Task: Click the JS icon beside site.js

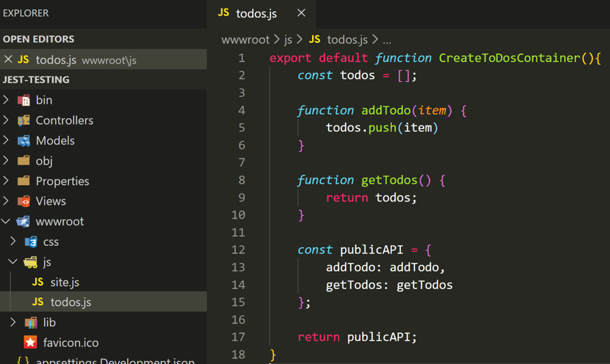Action: 38,282
